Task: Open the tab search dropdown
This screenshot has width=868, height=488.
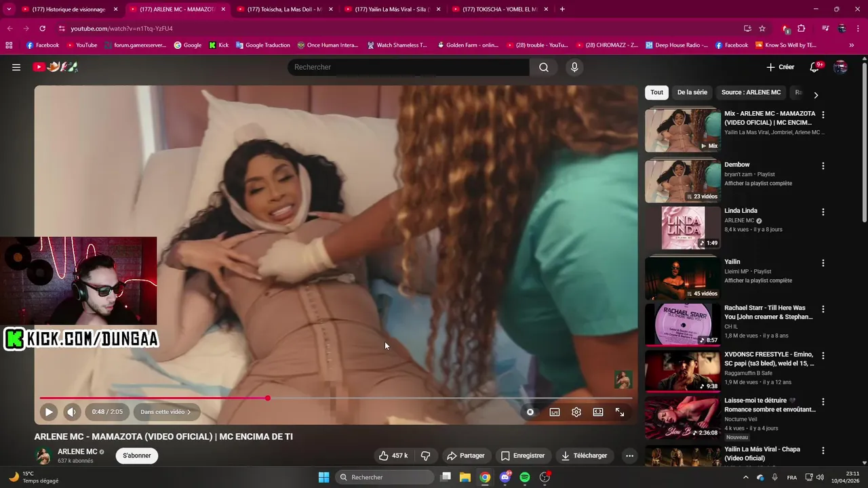Action: [x=9, y=9]
